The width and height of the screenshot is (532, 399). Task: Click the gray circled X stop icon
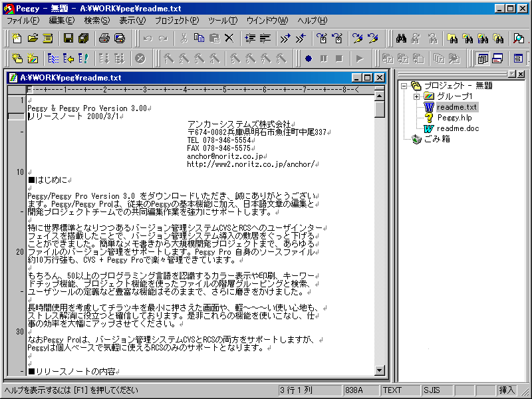[x=140, y=59]
